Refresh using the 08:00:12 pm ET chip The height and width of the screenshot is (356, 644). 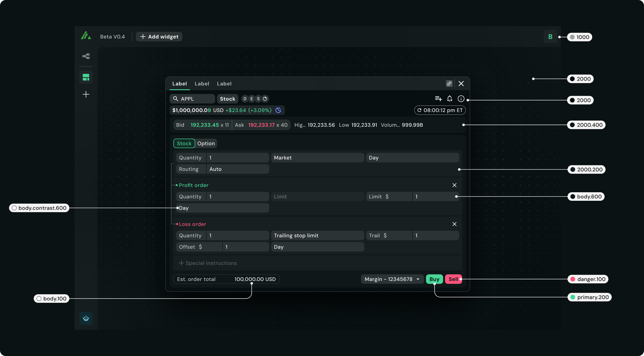(x=440, y=110)
